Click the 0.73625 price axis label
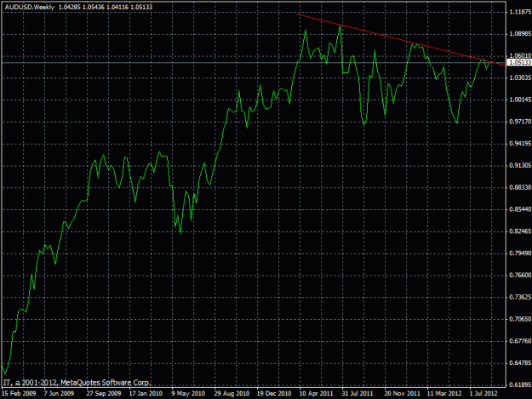The width and height of the screenshot is (532, 399). click(x=520, y=297)
